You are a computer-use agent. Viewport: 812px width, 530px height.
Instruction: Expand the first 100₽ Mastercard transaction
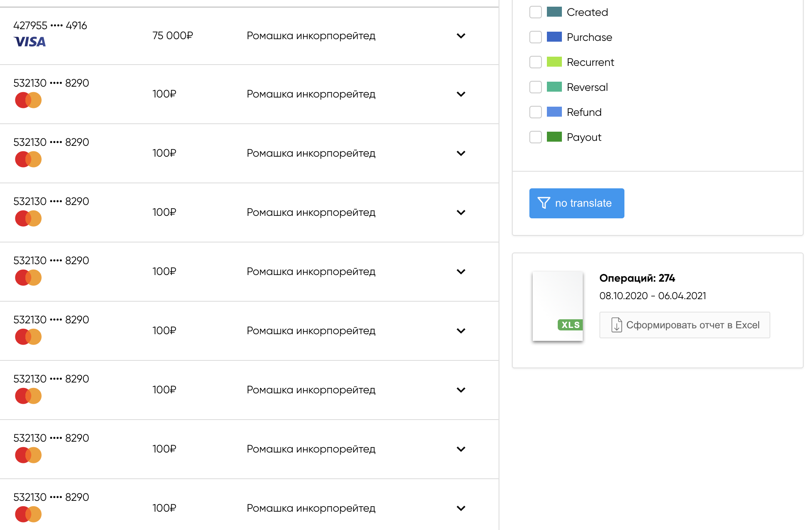coord(461,94)
